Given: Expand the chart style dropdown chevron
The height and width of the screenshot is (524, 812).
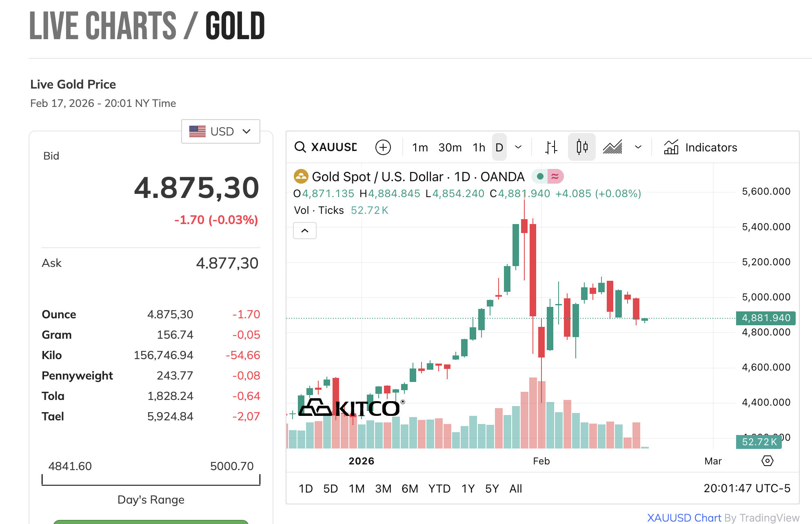Looking at the screenshot, I should click(x=638, y=147).
